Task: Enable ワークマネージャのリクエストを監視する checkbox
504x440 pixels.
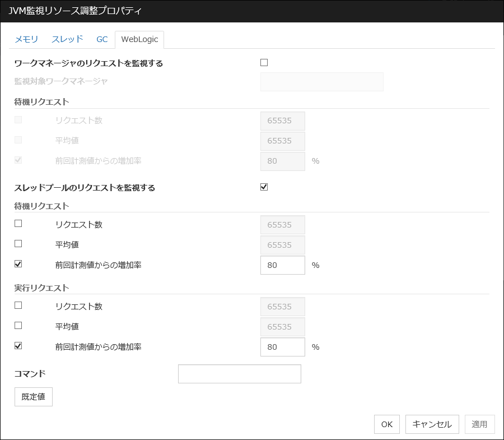Action: pyautogui.click(x=264, y=63)
